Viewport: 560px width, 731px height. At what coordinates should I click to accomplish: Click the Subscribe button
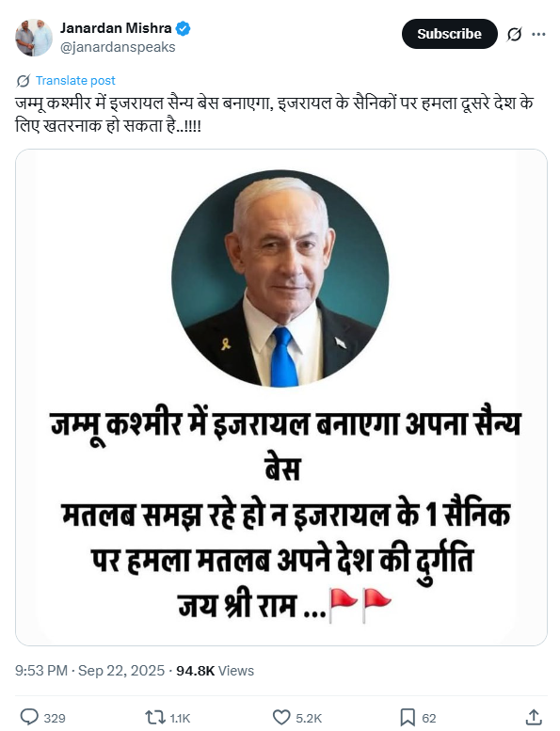[450, 34]
